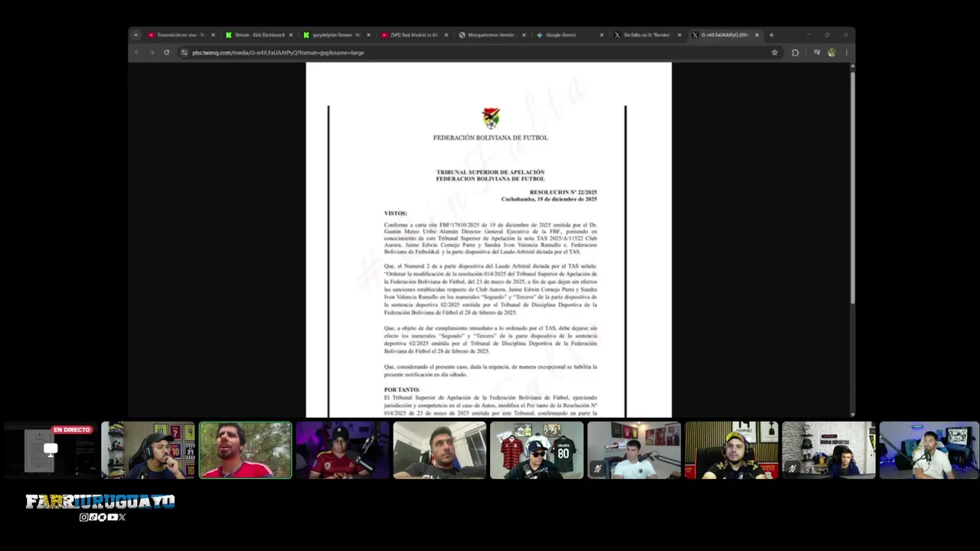
Task: Close the gxsydelphin Stream tab
Action: coord(368,34)
